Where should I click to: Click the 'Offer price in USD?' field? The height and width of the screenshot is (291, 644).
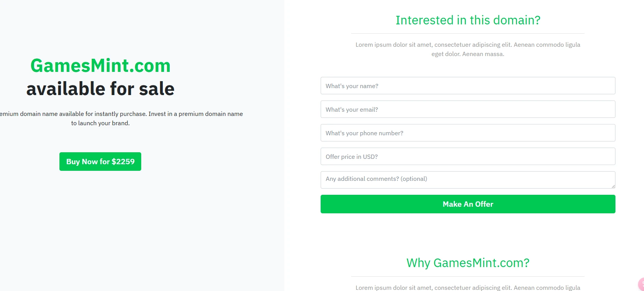[x=468, y=157]
